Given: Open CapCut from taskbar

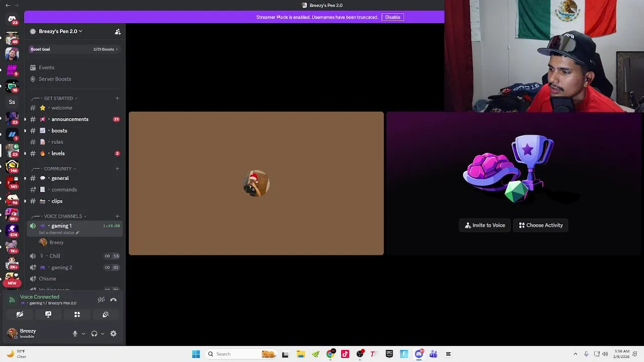Looking at the screenshot, I should pos(448,354).
